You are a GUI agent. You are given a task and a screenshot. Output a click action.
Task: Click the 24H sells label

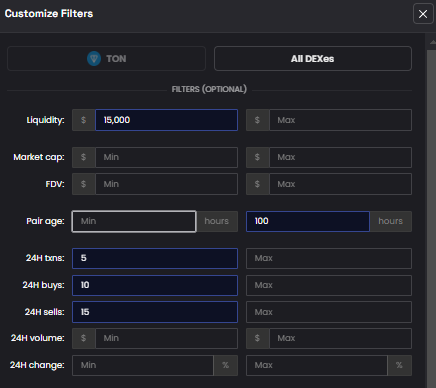44,312
